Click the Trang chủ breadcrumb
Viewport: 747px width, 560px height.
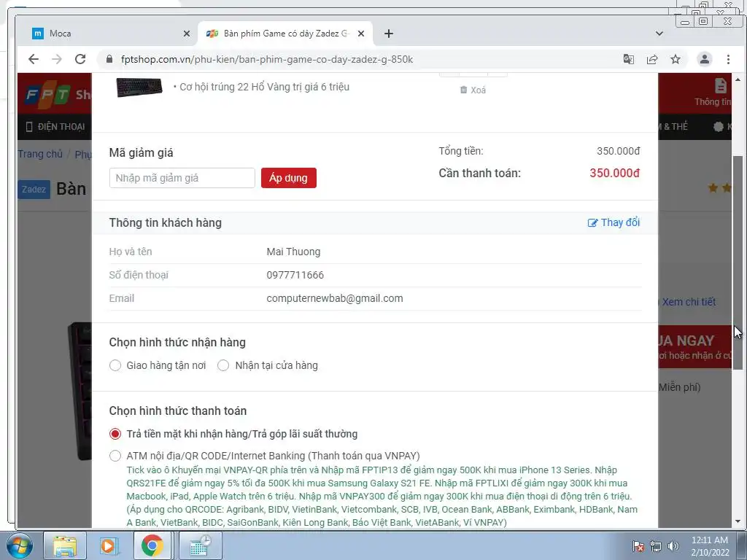click(40, 154)
